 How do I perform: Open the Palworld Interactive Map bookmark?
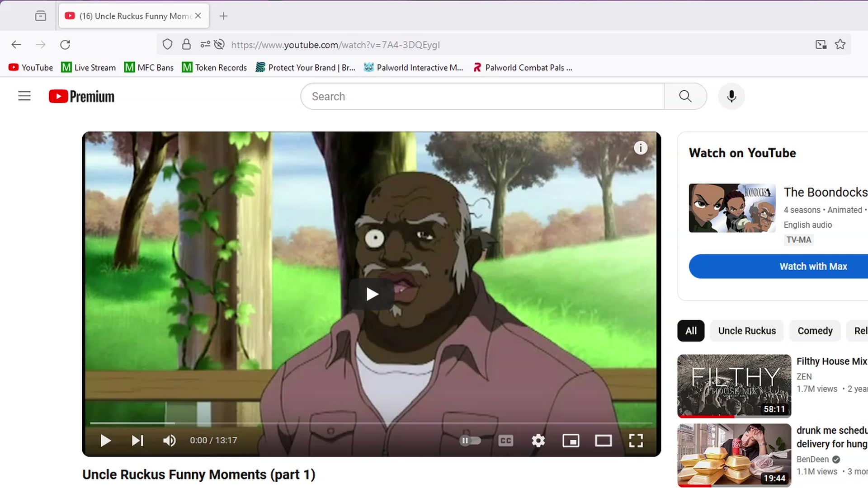(414, 67)
